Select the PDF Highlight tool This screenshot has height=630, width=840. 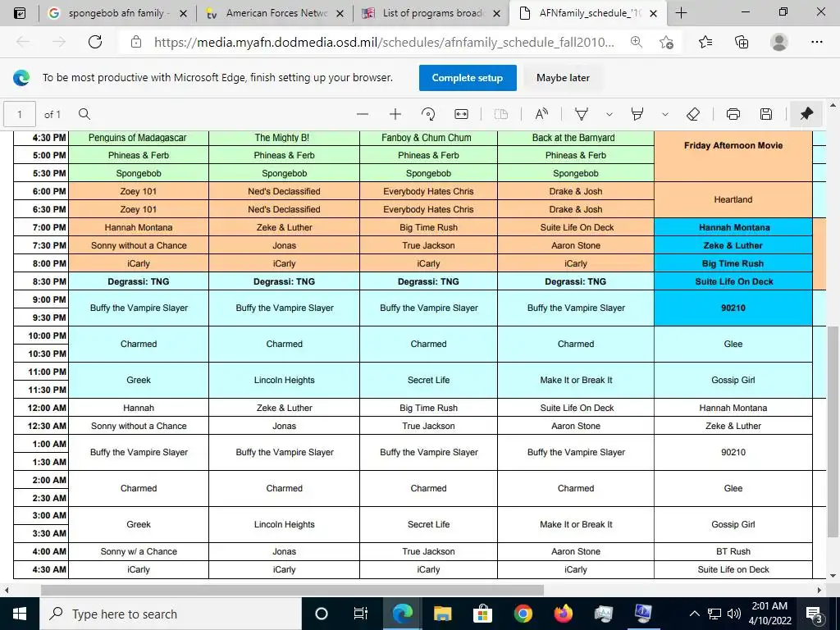coord(637,114)
